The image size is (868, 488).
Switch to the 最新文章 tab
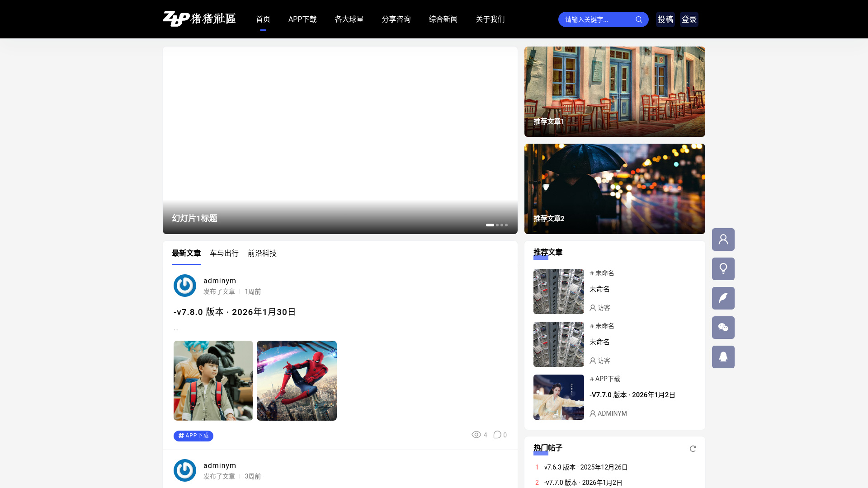[186, 253]
